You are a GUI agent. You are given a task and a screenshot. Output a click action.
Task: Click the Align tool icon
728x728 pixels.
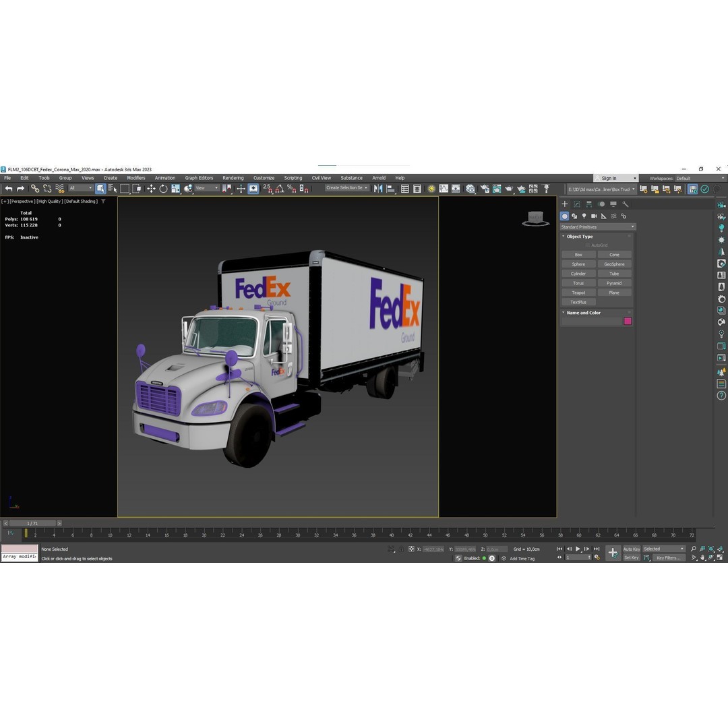(390, 189)
